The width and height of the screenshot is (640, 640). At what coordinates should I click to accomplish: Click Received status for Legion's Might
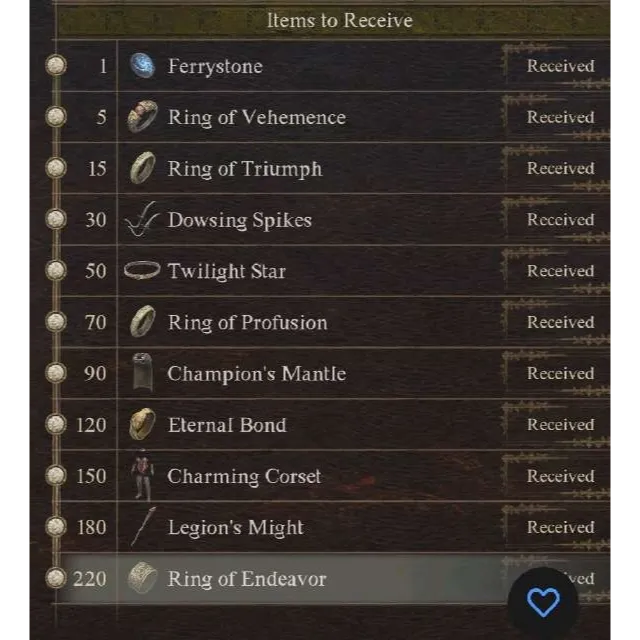click(x=560, y=527)
